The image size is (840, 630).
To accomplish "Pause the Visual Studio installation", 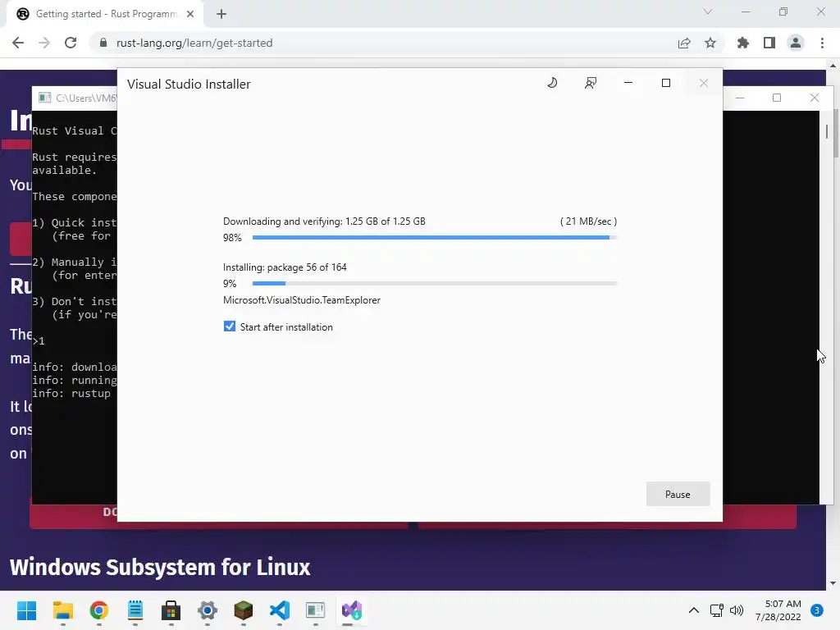I will pyautogui.click(x=678, y=494).
